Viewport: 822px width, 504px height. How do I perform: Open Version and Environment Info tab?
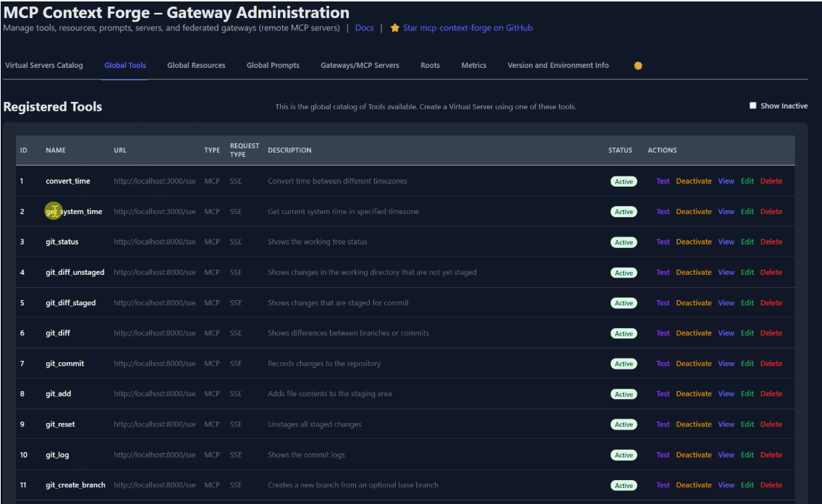pos(558,66)
